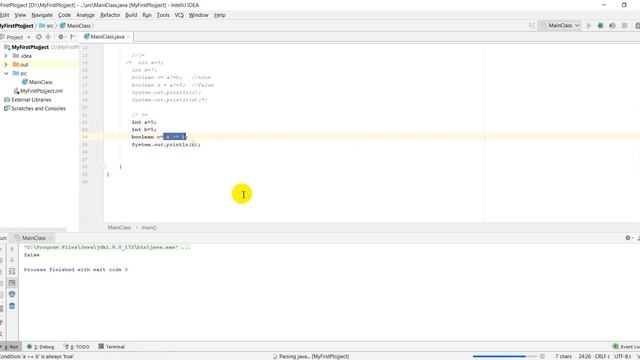Hide the Project panel with its hide icon
This screenshot has height=360, width=640.
tap(73, 37)
